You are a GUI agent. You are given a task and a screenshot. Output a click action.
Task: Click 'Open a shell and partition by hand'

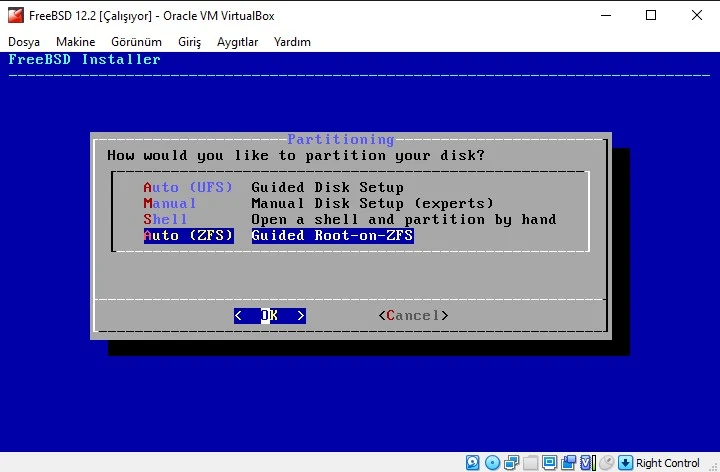[x=404, y=219]
